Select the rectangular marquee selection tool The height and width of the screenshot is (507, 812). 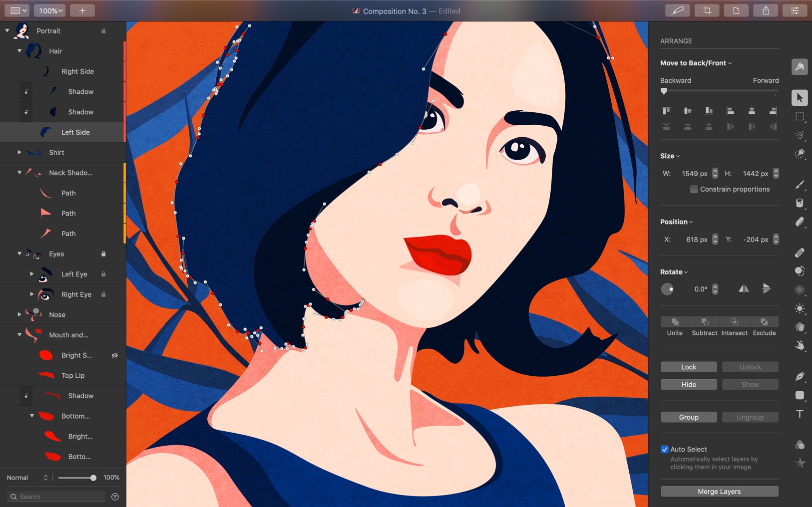800,117
